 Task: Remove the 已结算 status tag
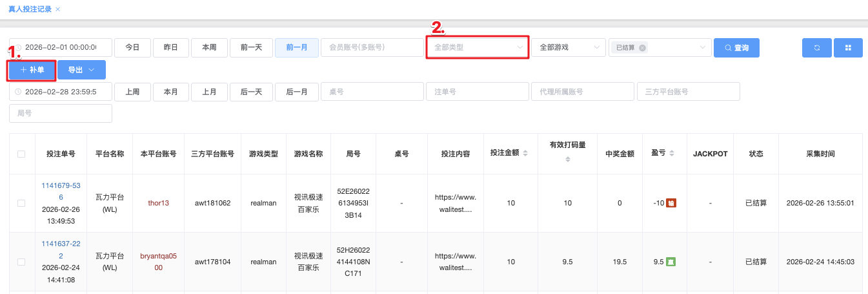[642, 48]
